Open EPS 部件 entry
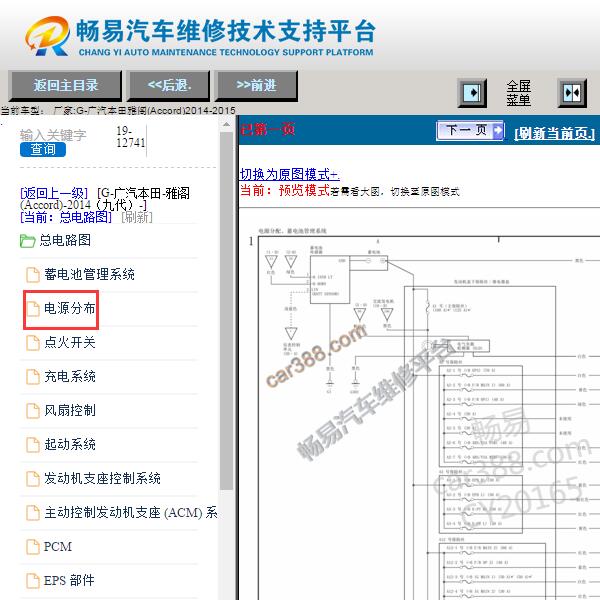The height and width of the screenshot is (600, 600). (69, 580)
